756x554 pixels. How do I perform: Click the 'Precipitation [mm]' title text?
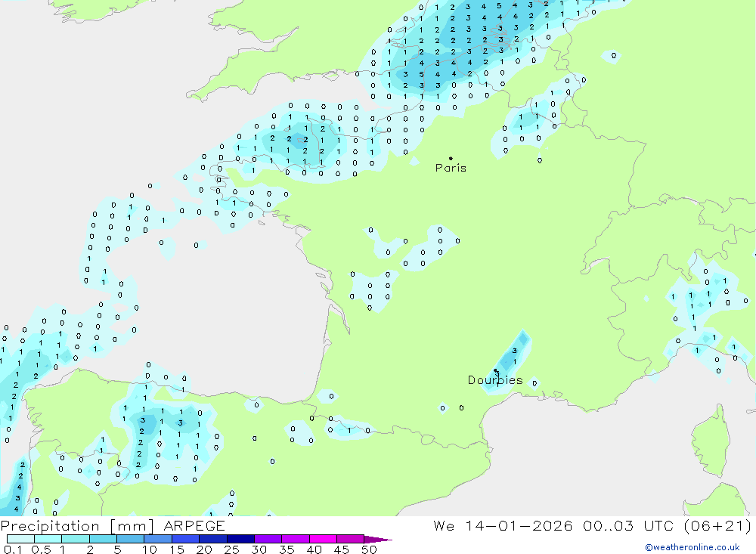[77, 526]
